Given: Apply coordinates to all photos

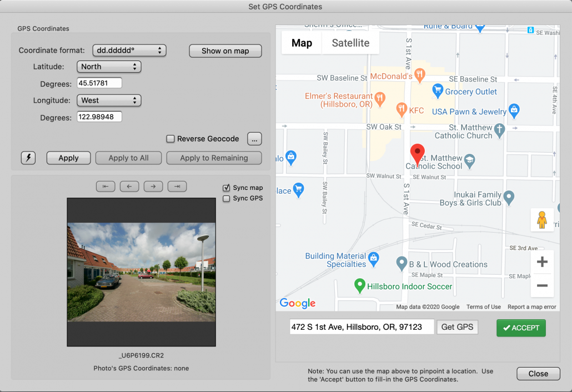Looking at the screenshot, I should point(128,158).
